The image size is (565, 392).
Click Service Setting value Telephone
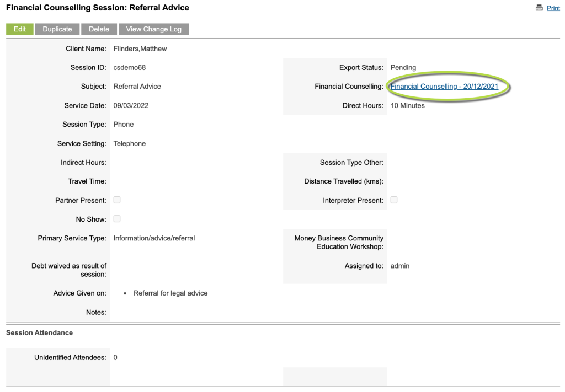130,143
